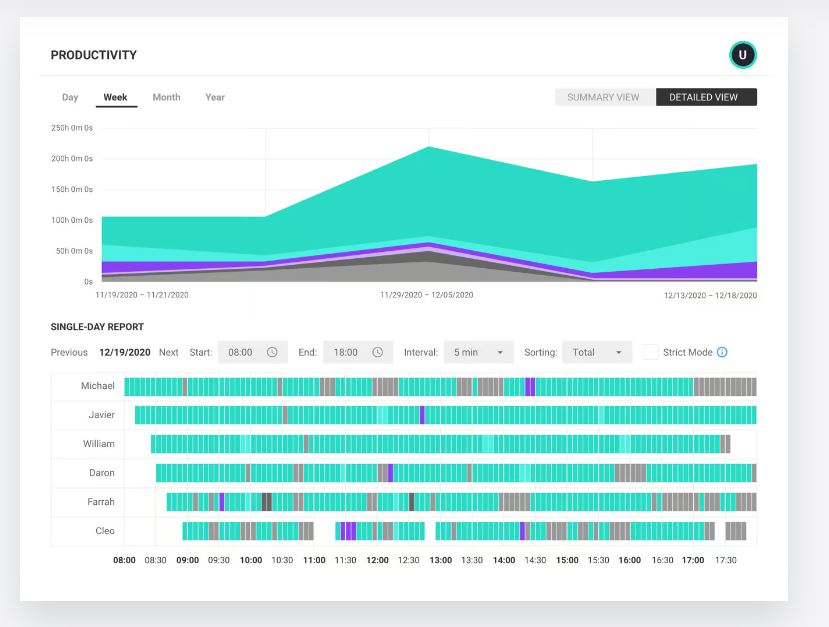829x627 pixels.
Task: Click the Start time field 08:00
Action: coord(253,352)
